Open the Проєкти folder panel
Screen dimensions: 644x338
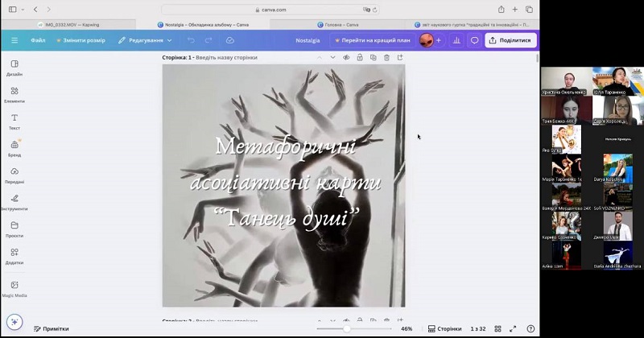14,229
